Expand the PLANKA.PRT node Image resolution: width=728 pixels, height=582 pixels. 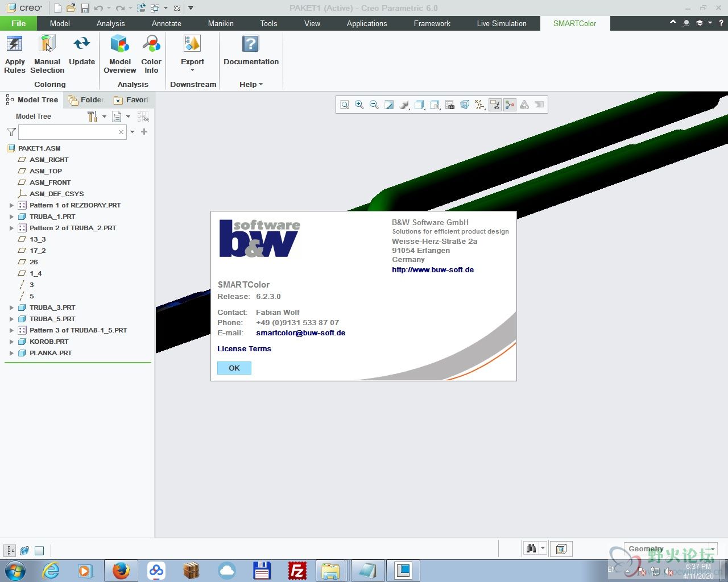[11, 353]
